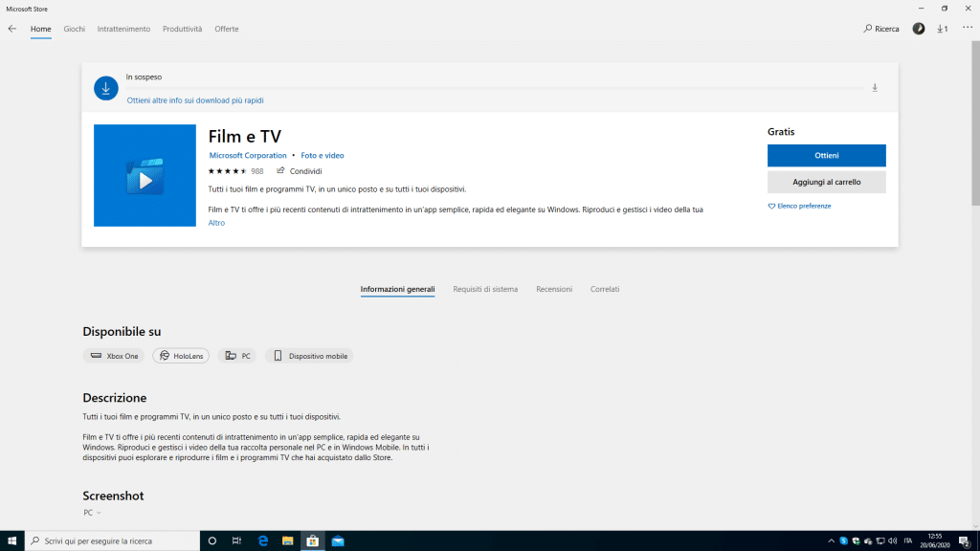Open Microsoft Edge from the taskbar

coord(262,540)
